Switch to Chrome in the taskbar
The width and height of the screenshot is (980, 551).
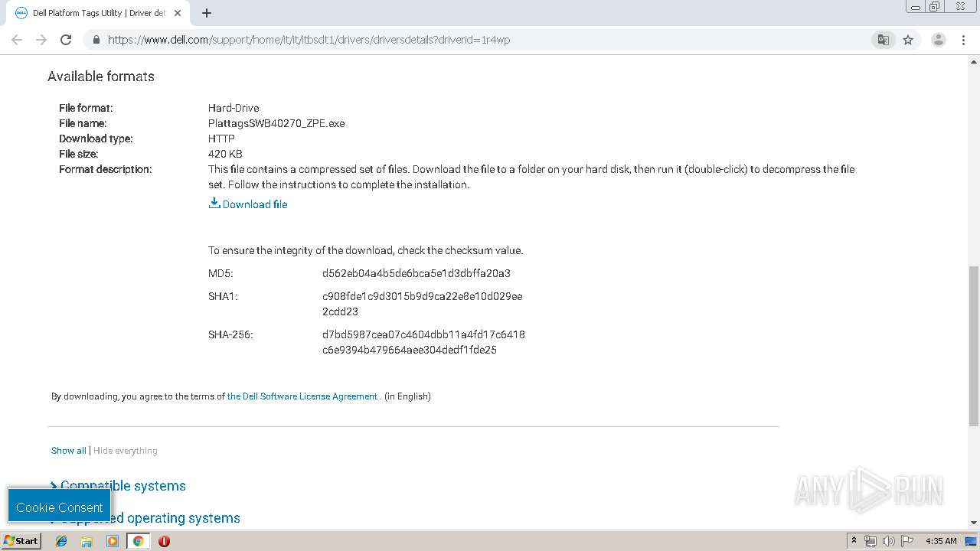tap(138, 540)
